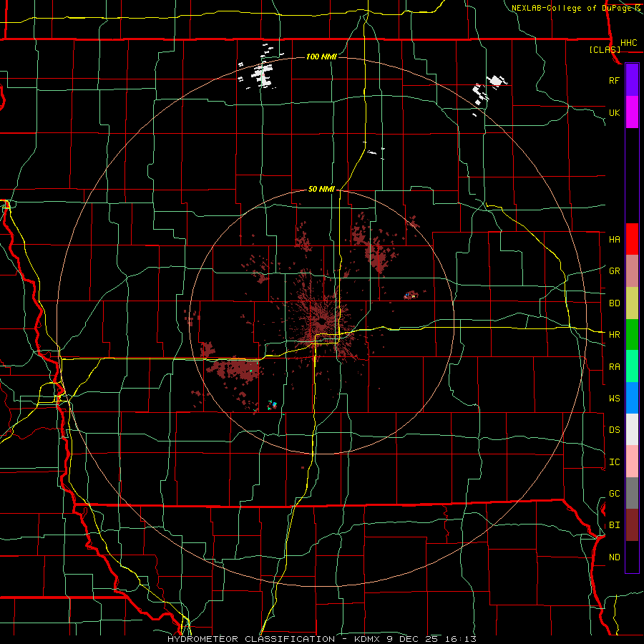Screen dimensions: 644x644
Task: Click the blue WS legend swatch
Action: click(x=632, y=398)
